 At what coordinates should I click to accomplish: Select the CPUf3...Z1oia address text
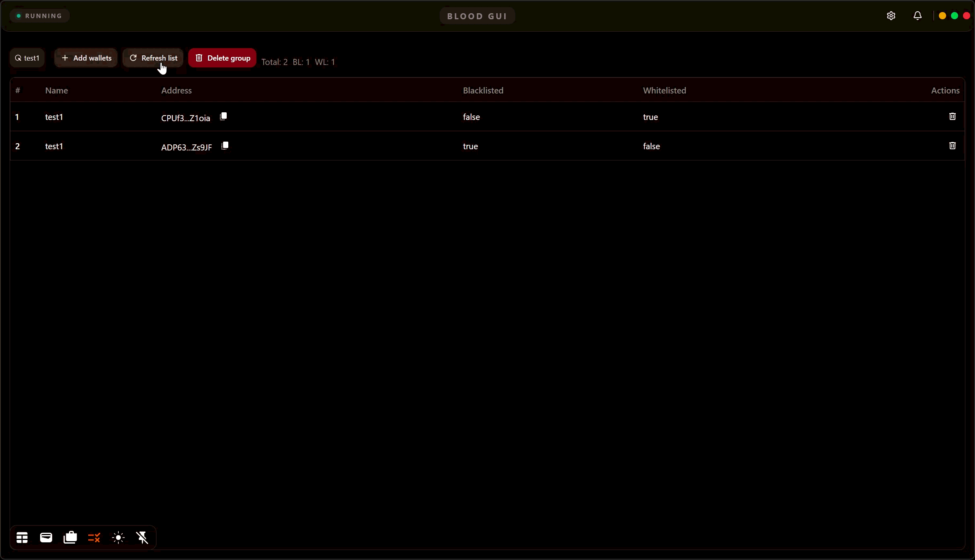coord(186,118)
